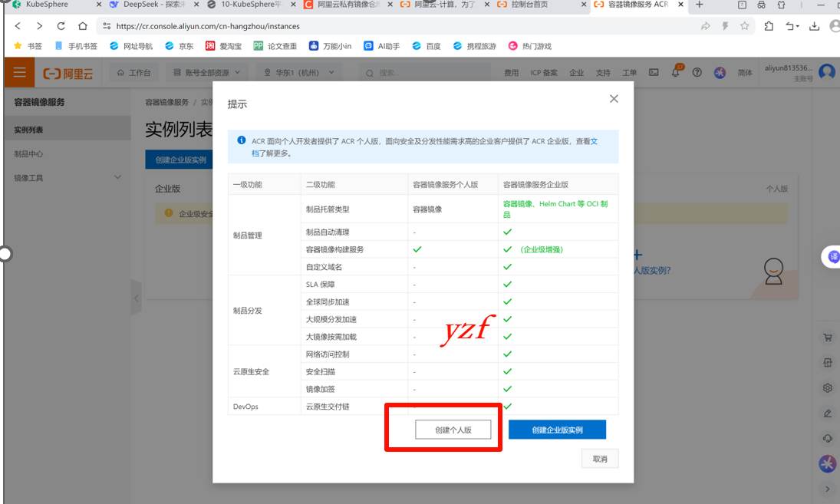Switch to 控制台首页 browser tab
This screenshot has width=840, height=504.
[541, 5]
